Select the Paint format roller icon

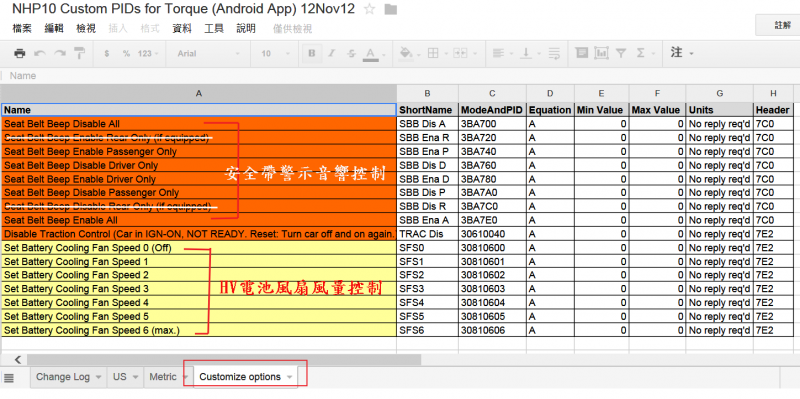(80, 53)
